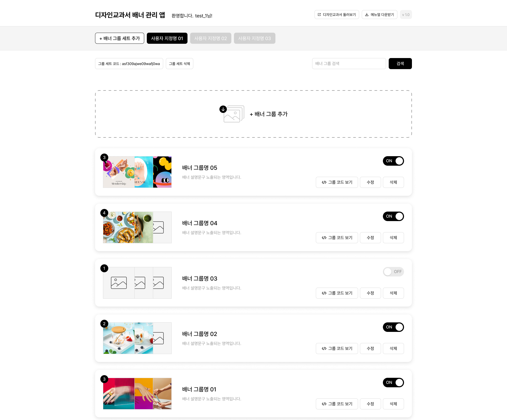Viewport: 507px width, 420px height.
Task: Edit 배너 그룹명 02 with the 수정 button
Action: pos(370,349)
